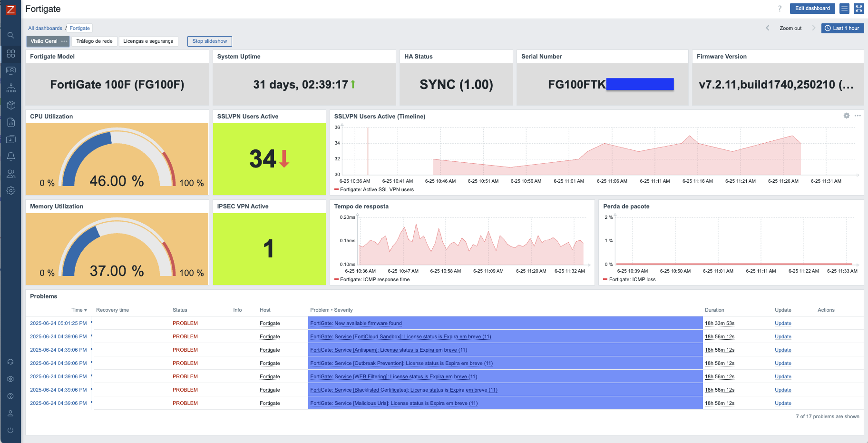Open the New available firmware found problem
The width and height of the screenshot is (868, 443).
pyautogui.click(x=356, y=324)
